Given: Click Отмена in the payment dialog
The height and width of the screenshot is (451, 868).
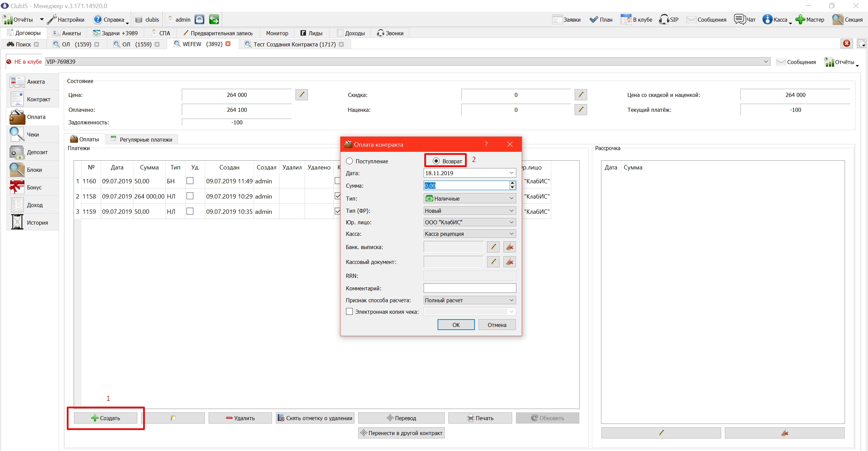Looking at the screenshot, I should click(497, 325).
